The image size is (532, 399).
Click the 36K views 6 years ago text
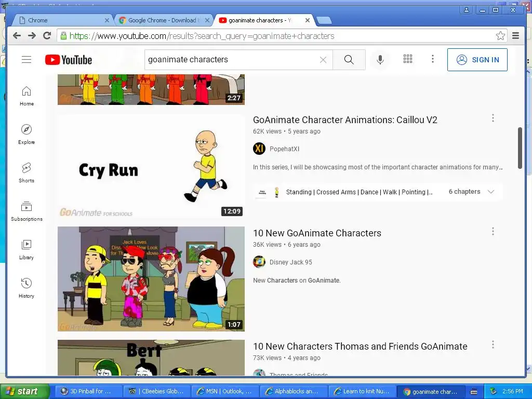pyautogui.click(x=287, y=245)
